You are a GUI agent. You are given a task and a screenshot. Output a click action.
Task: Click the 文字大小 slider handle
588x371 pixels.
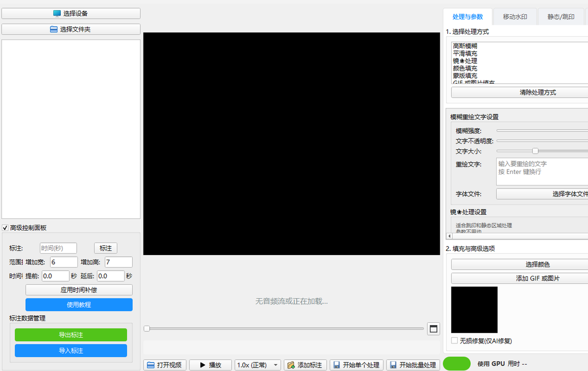point(536,151)
